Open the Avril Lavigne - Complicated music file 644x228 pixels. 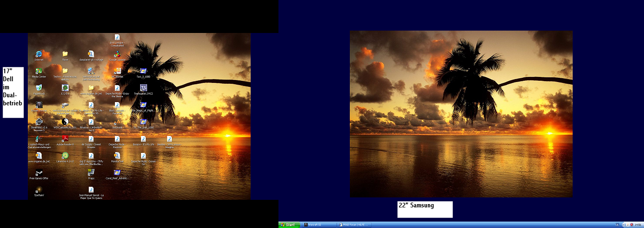point(117,38)
